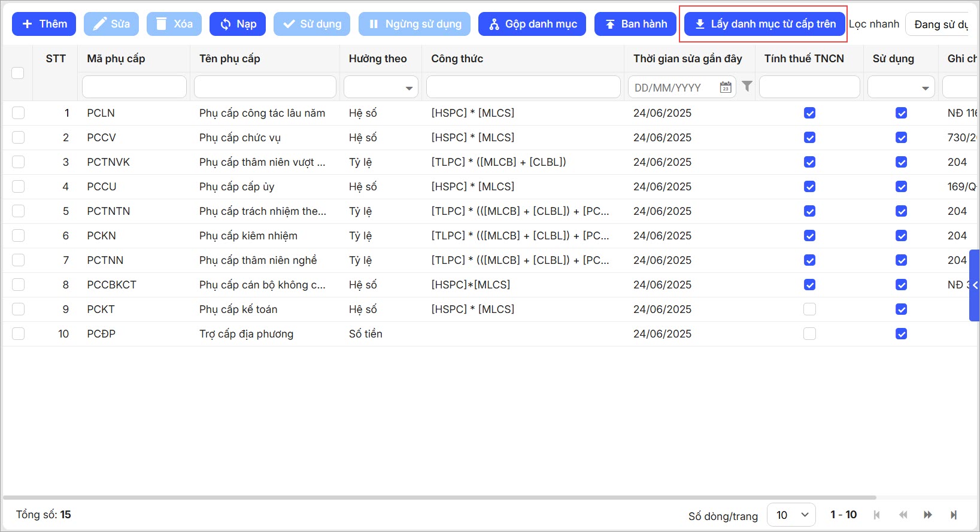Open the calendar date picker icon

coord(726,87)
